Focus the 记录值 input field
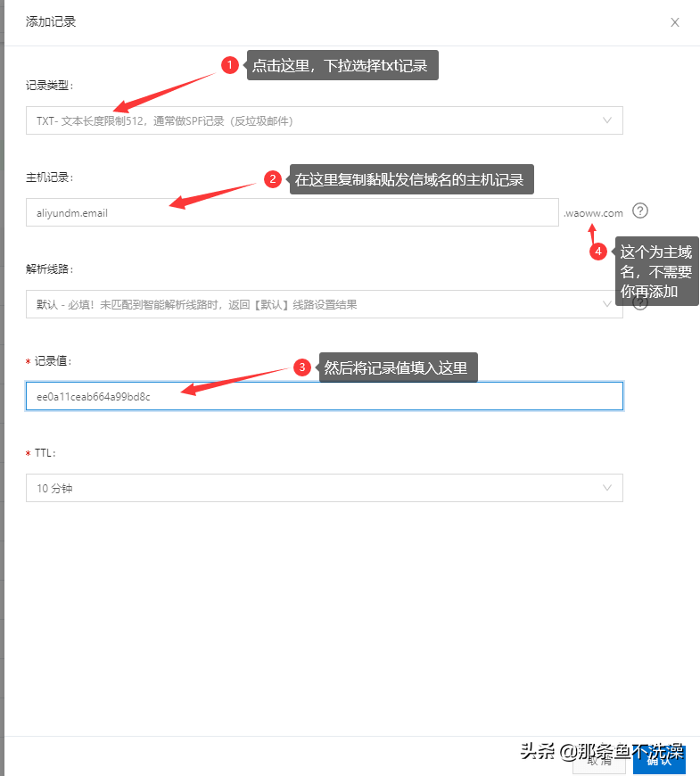Screen dimensions: 700x776 coord(324,396)
